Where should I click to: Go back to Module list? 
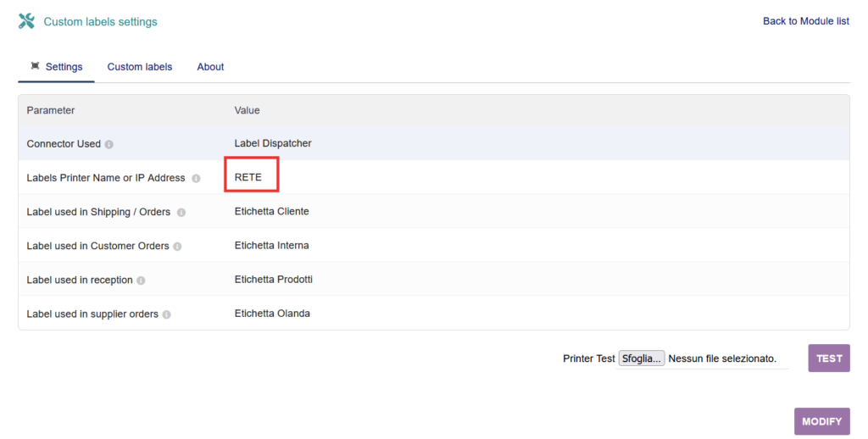pyautogui.click(x=805, y=21)
